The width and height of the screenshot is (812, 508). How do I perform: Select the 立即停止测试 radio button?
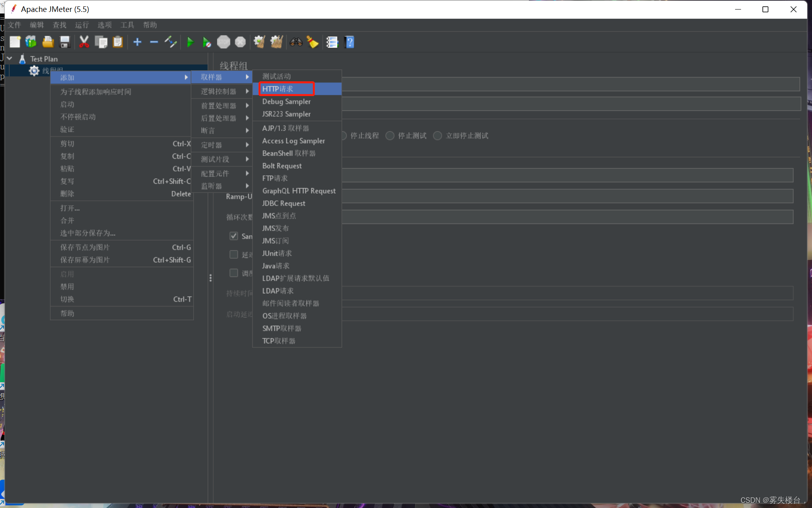point(438,136)
